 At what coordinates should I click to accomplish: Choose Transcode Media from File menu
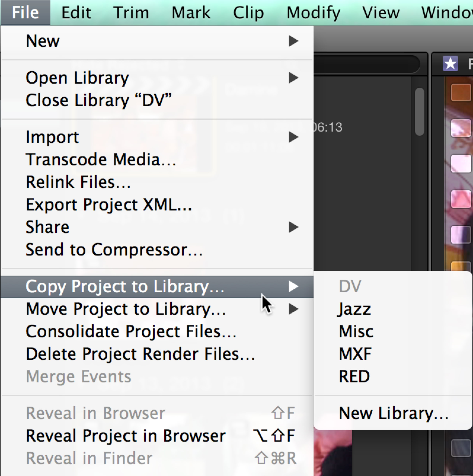pyautogui.click(x=101, y=159)
